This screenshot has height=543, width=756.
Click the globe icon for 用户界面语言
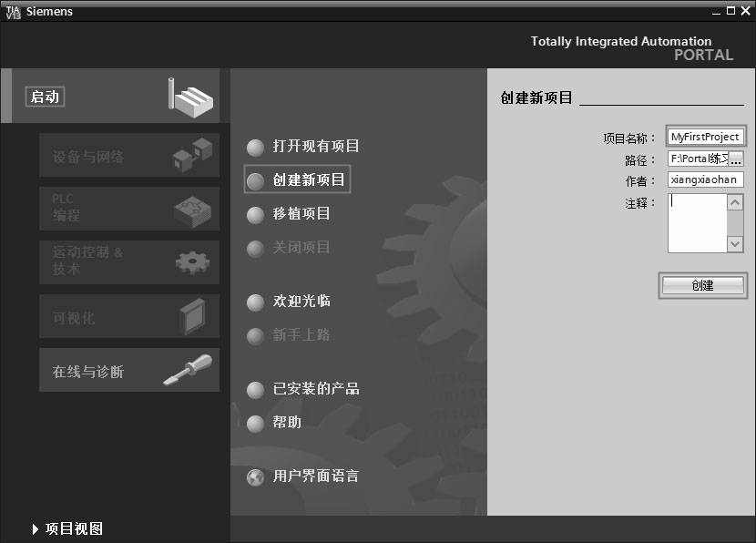coord(255,477)
